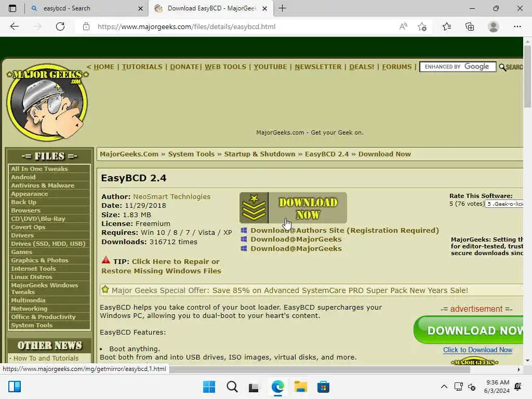Click the MajorGeeks mascot logo
Image resolution: width=532 pixels, height=399 pixels.
coord(47,102)
